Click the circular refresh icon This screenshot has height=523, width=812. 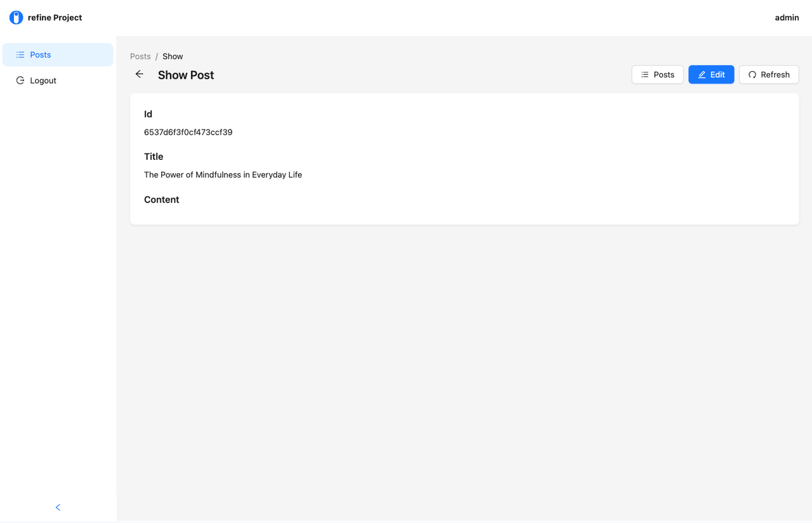752,75
